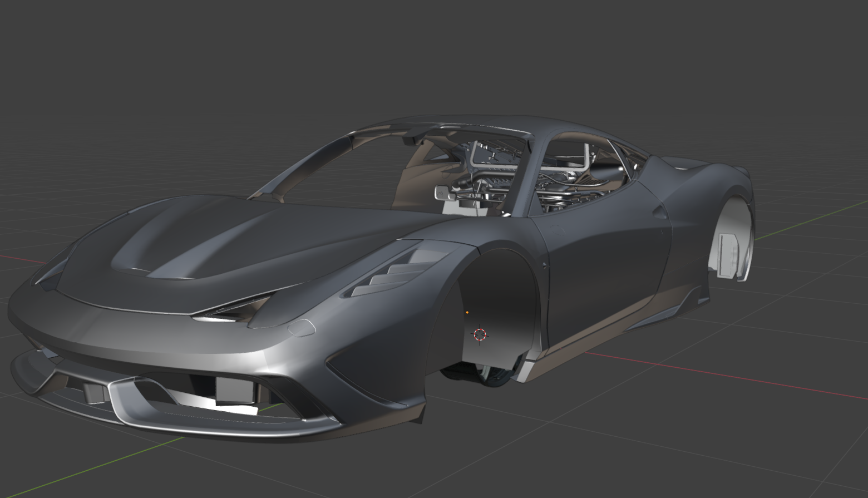868x498 pixels.
Task: Select the oval side marker on front bumper
Action: pos(302,328)
